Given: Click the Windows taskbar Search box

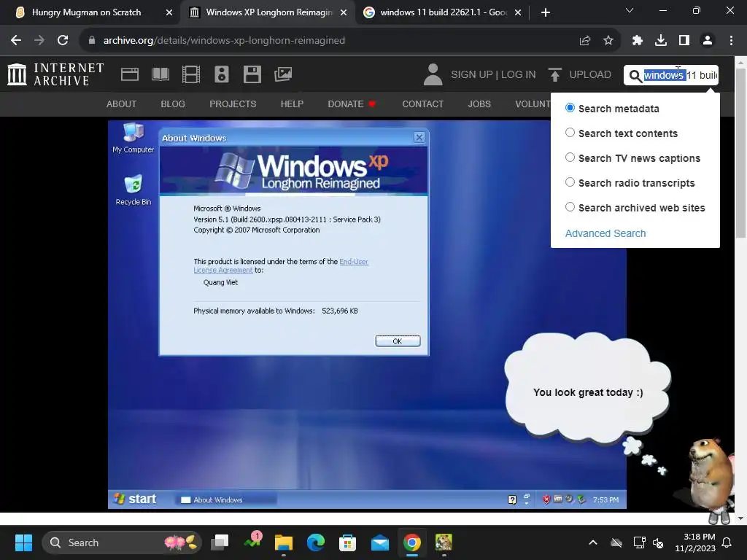Looking at the screenshot, I should pyautogui.click(x=122, y=542).
